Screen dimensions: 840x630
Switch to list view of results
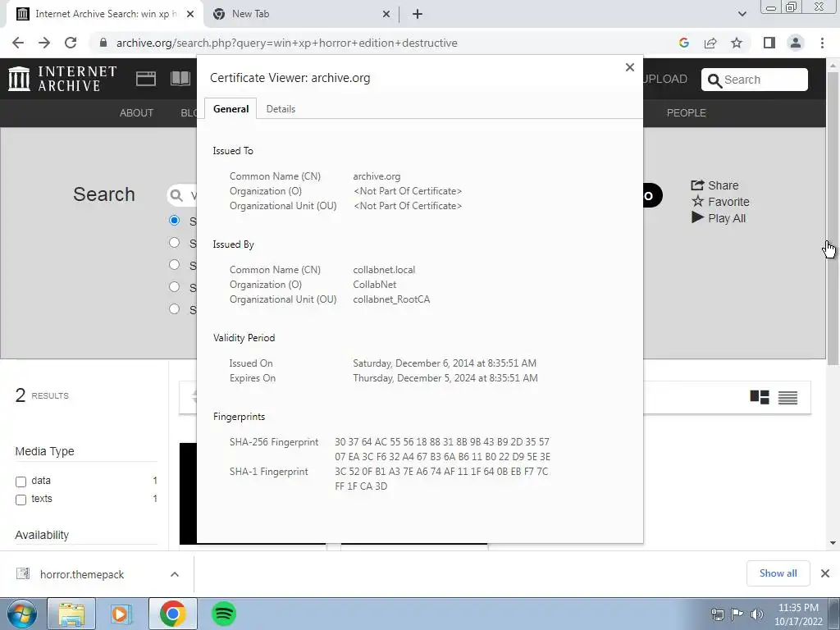[787, 397]
